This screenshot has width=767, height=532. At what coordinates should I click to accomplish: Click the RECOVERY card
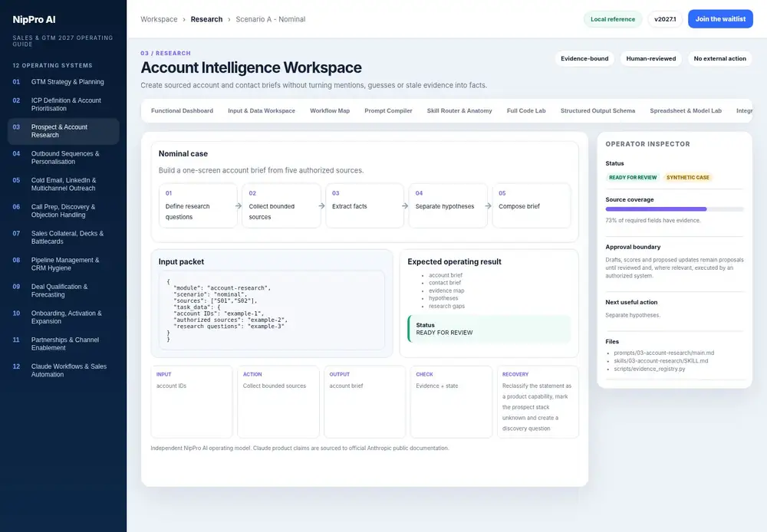(x=538, y=402)
